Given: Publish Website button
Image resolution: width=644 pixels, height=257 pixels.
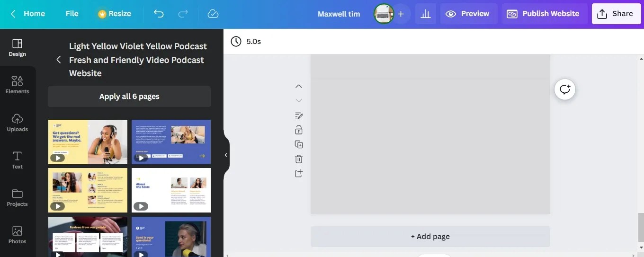Looking at the screenshot, I should [545, 14].
